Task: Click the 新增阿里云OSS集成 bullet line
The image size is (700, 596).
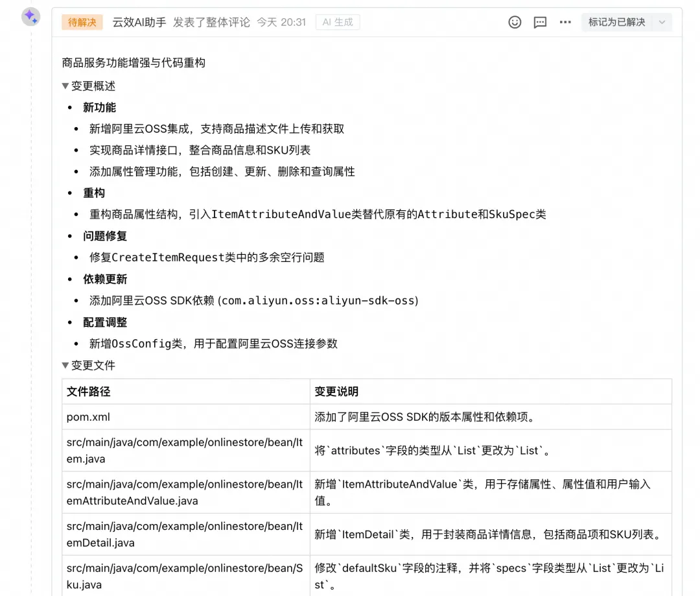Action: (216, 129)
